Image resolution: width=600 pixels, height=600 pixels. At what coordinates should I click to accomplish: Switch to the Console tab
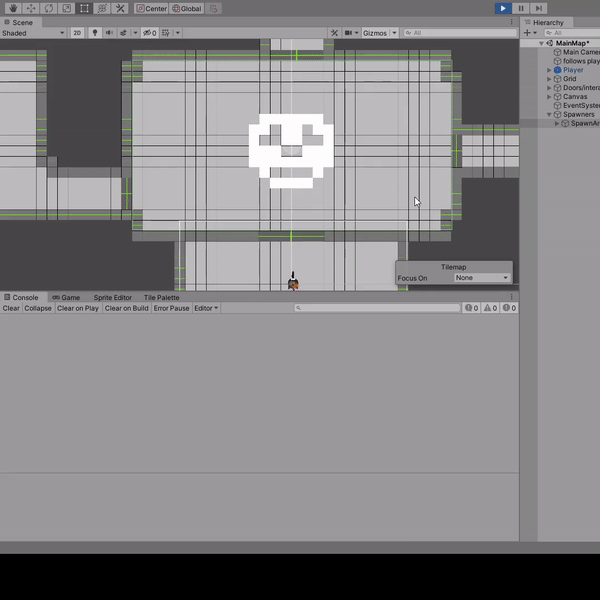(x=21, y=297)
